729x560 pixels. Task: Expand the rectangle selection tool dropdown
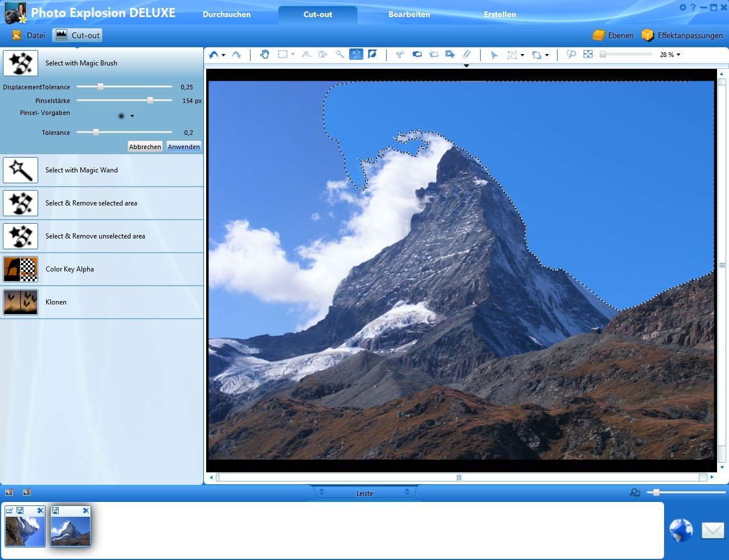point(293,55)
